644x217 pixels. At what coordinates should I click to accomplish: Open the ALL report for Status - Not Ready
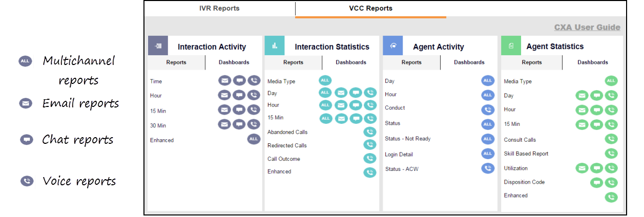coord(488,139)
